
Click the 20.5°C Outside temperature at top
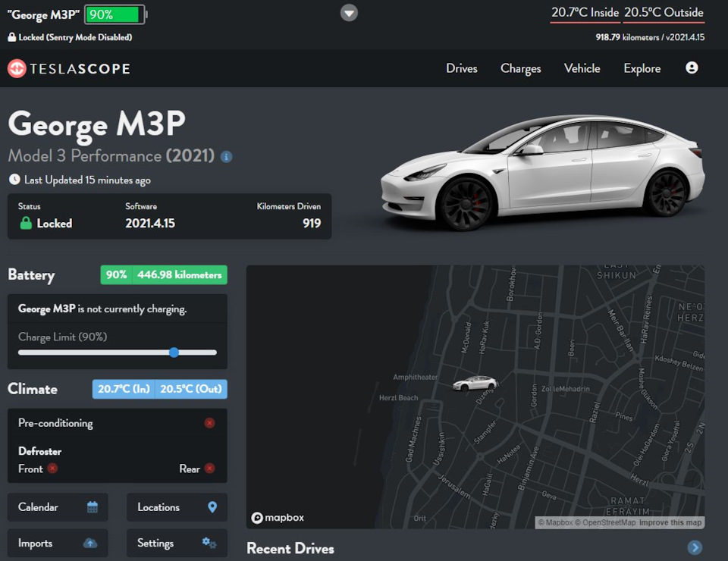[664, 13]
